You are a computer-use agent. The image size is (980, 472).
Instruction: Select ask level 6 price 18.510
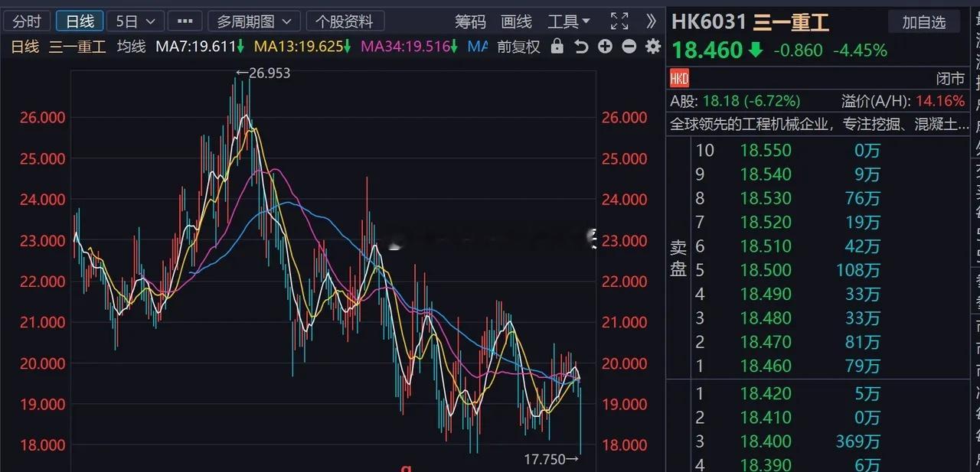coord(766,246)
